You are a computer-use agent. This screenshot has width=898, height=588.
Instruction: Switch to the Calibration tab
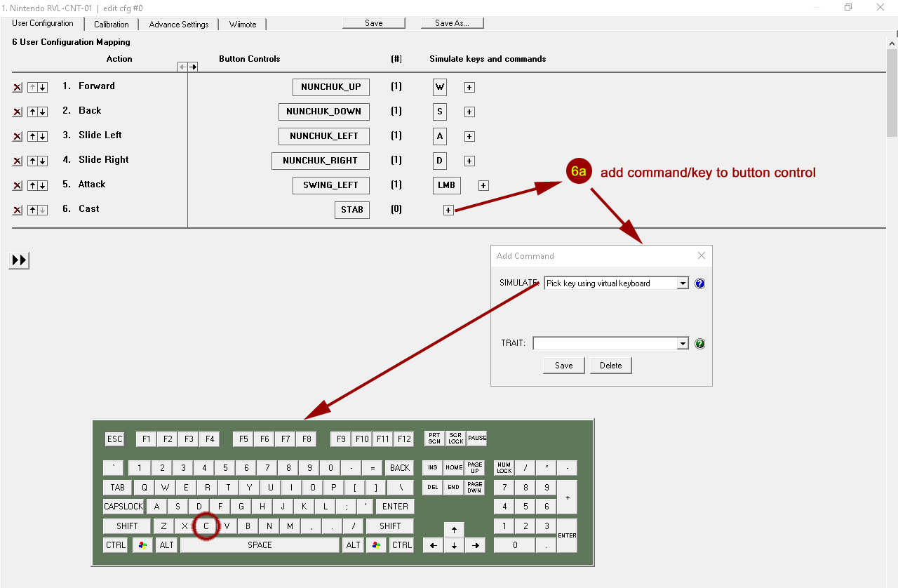tap(112, 25)
